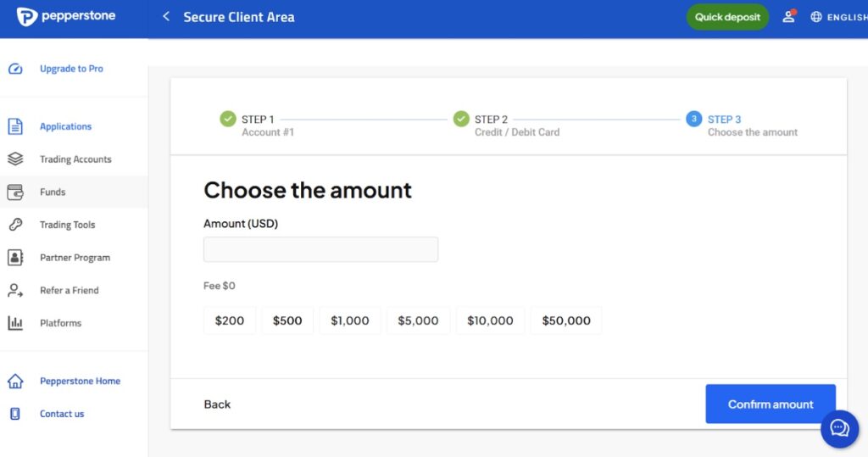Open the Partner Program menu item
The image size is (868, 457).
pyautogui.click(x=75, y=258)
